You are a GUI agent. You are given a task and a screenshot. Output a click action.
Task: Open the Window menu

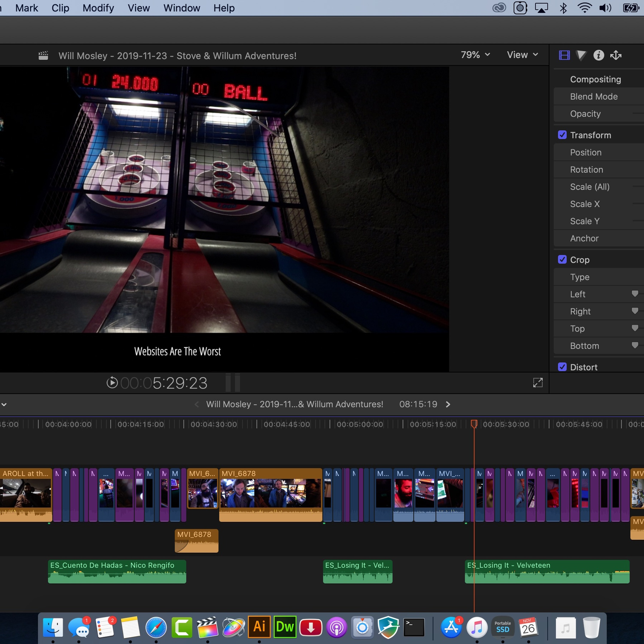tap(182, 8)
